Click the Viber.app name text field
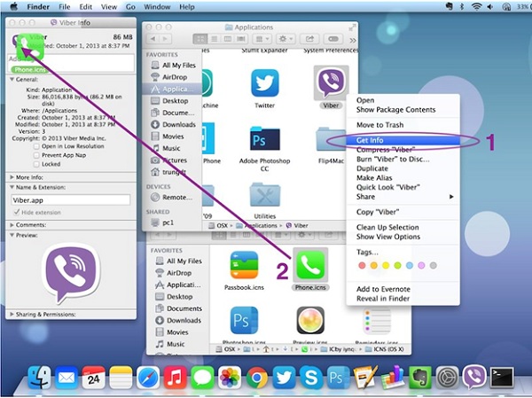532x398 pixels. pyautogui.click(x=69, y=199)
